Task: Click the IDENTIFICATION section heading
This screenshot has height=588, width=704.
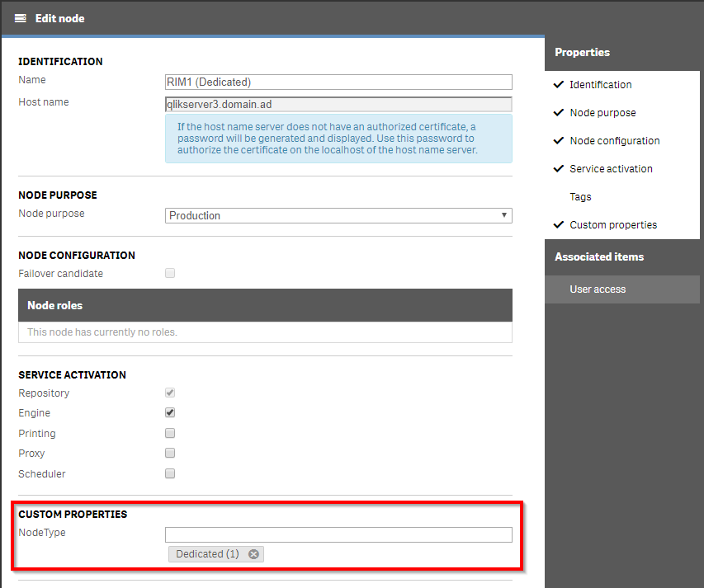Action: tap(60, 62)
